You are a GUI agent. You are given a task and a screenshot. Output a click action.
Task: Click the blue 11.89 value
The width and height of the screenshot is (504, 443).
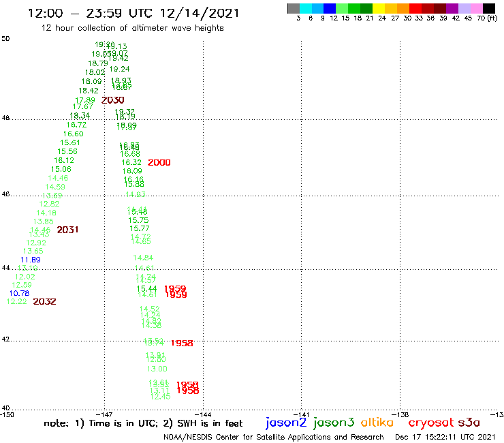pyautogui.click(x=31, y=260)
